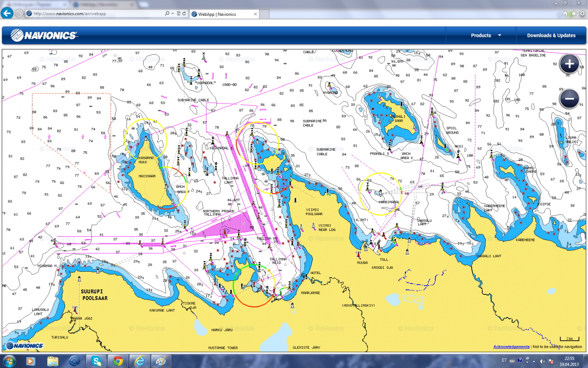This screenshot has width=588, height=368.
Task: Zoom out the chart with minus button
Action: pos(569,99)
